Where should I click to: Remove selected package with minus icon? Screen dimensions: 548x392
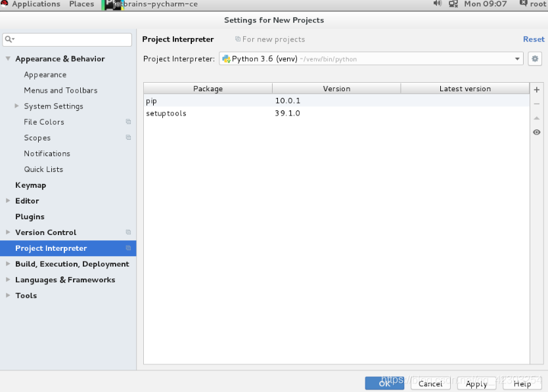point(536,104)
